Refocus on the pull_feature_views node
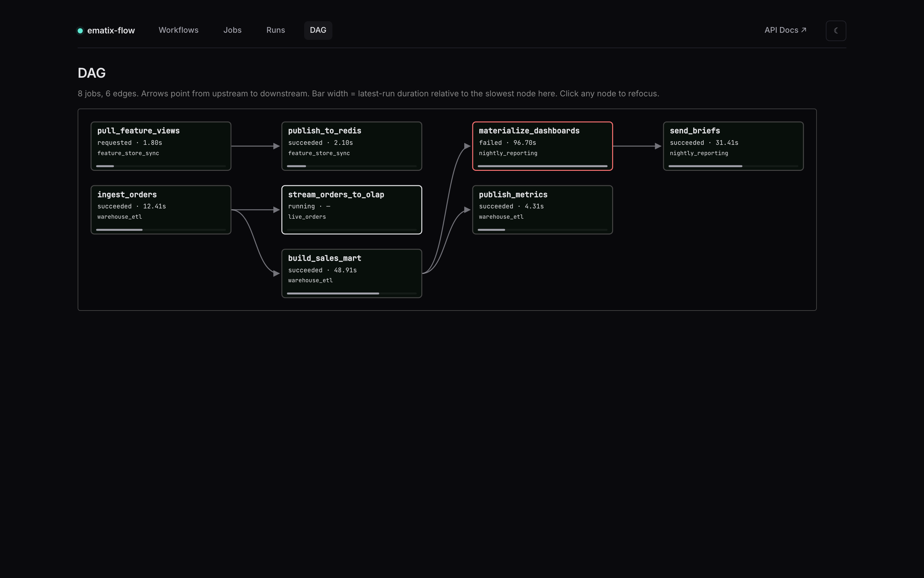Screen dimensions: 924x578 point(161,146)
